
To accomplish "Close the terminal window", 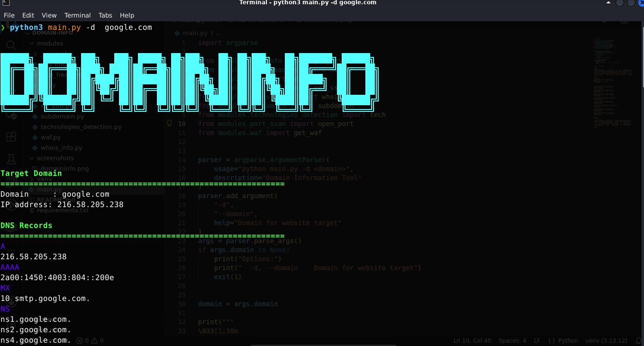I will point(641,3).
